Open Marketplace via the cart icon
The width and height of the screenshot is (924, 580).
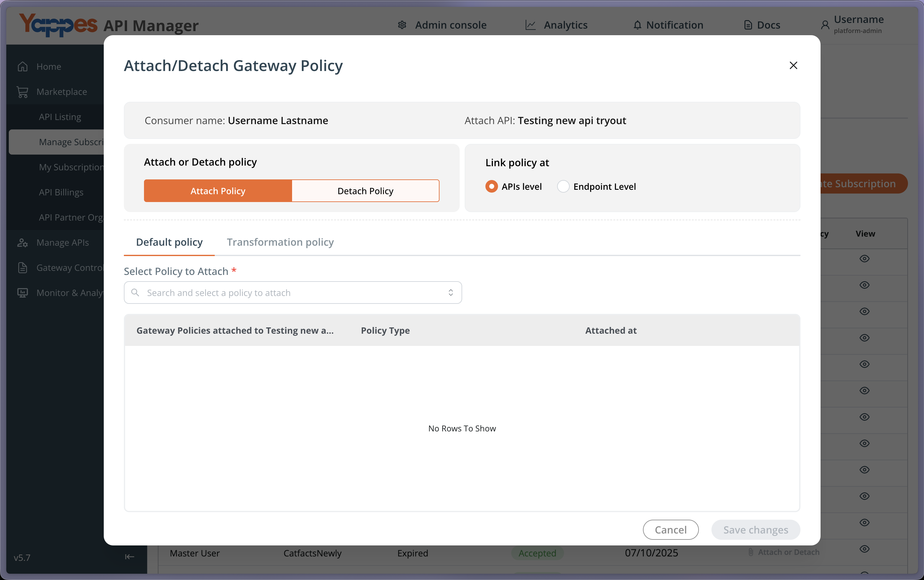pos(23,92)
